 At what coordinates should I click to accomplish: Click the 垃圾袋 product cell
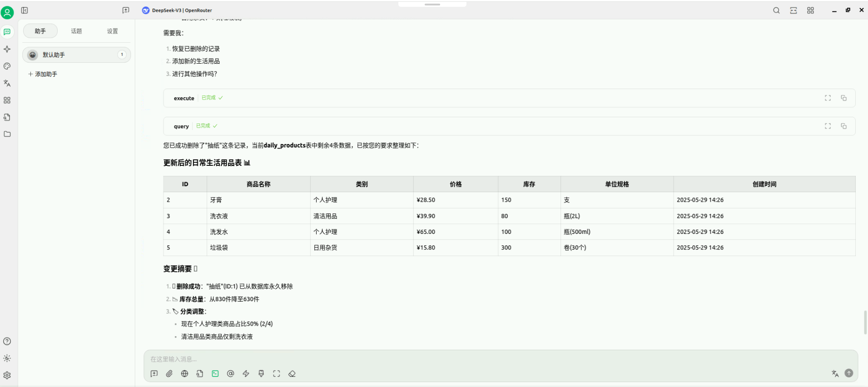[258, 248]
